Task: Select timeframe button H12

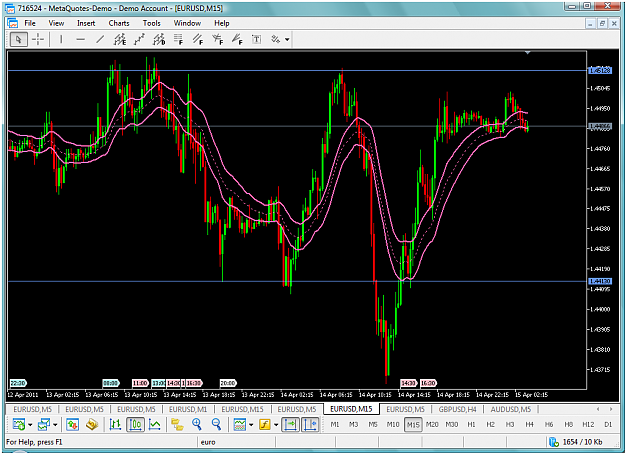Action: 588,424
